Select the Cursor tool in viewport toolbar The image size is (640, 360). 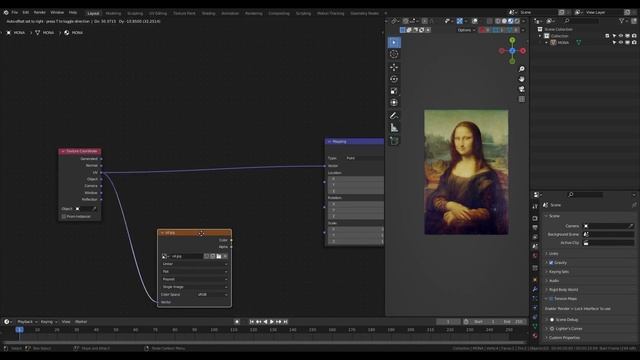coord(394,54)
